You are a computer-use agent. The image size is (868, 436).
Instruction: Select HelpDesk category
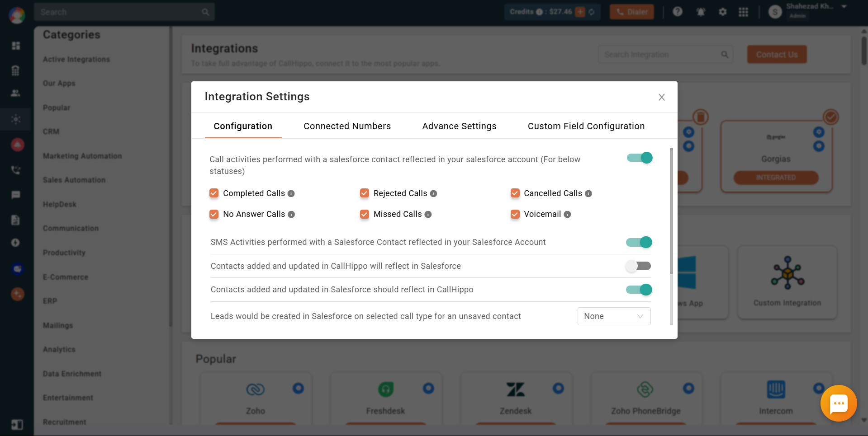click(60, 204)
